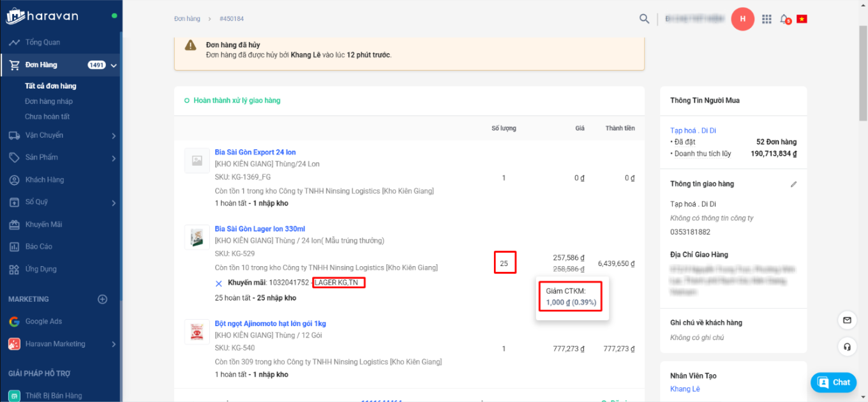The width and height of the screenshot is (868, 402).
Task: Open the customer Tạp hoá . Di Di link
Action: (693, 130)
